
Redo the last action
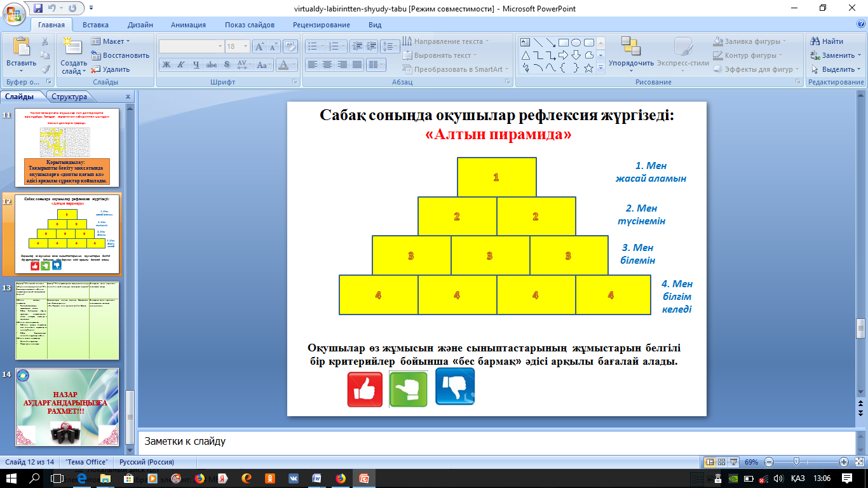click(x=72, y=8)
